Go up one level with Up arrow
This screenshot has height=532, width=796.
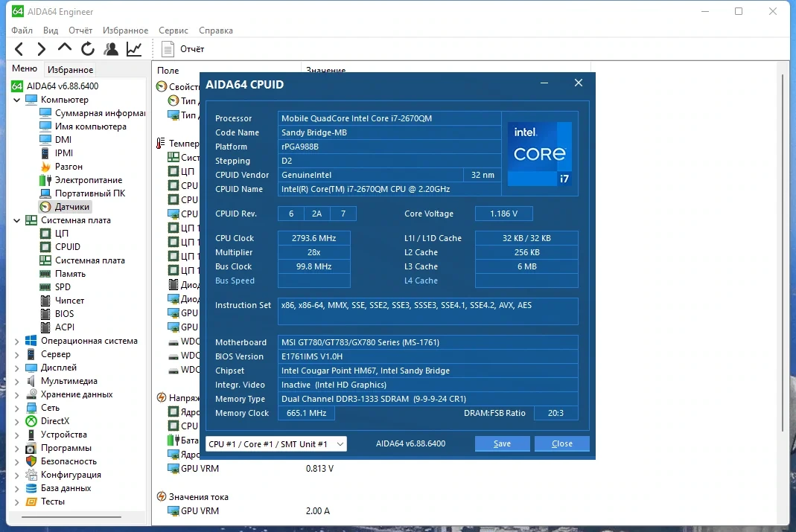pyautogui.click(x=65, y=48)
